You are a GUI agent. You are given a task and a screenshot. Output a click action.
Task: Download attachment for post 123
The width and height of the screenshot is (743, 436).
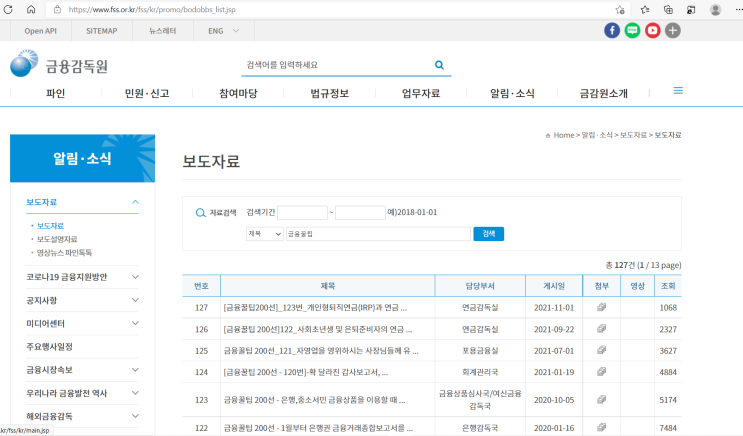601,400
